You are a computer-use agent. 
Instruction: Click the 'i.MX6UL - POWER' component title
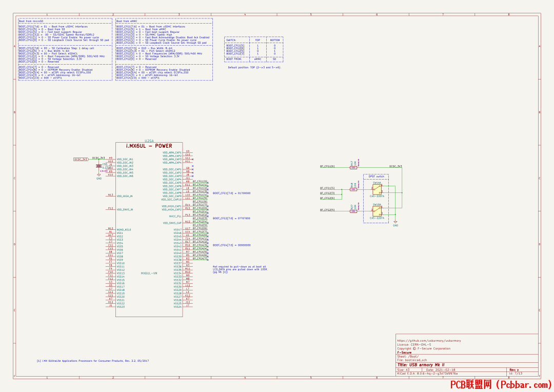click(149, 146)
